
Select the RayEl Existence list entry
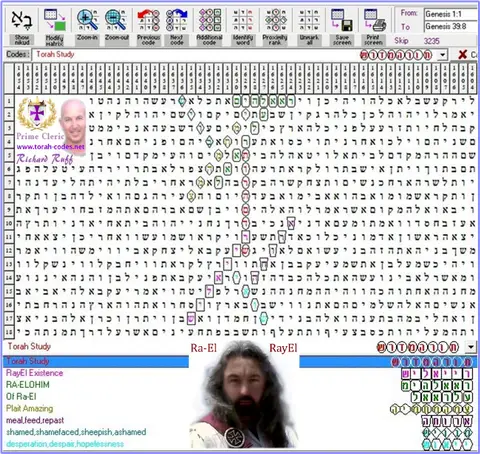tap(35, 373)
